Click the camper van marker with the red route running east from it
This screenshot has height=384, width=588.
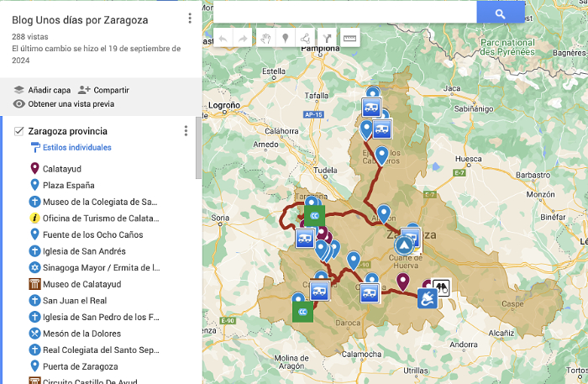(370, 293)
